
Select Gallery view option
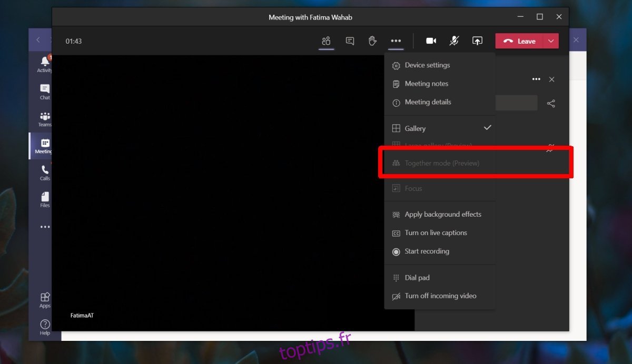[415, 128]
